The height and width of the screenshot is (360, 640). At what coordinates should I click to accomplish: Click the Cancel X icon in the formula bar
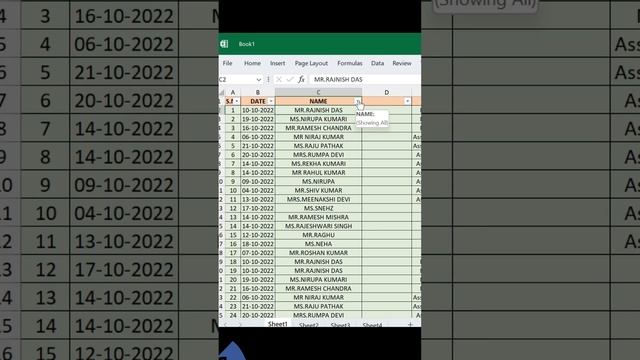(x=279, y=79)
